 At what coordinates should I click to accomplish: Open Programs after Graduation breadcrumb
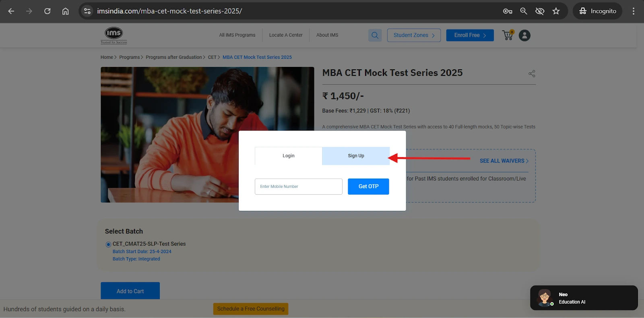pyautogui.click(x=174, y=57)
